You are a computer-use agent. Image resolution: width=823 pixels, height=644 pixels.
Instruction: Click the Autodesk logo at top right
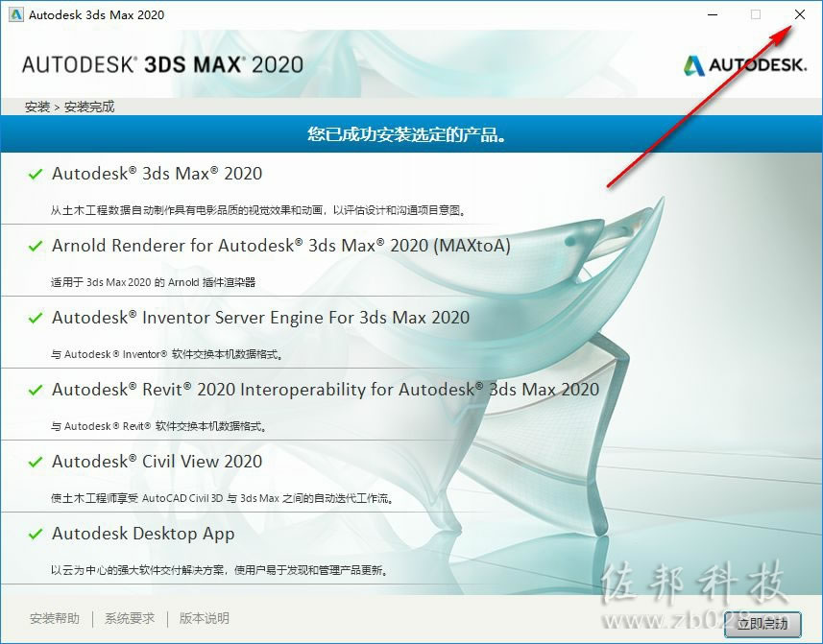pyautogui.click(x=745, y=65)
